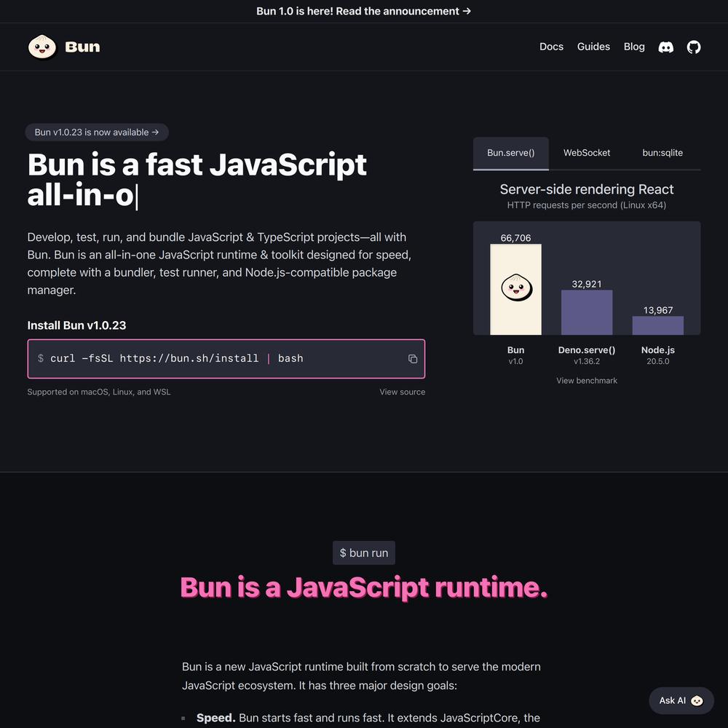Click the Bun logo bun icon
Viewport: 728px width, 728px height.
tap(41, 47)
